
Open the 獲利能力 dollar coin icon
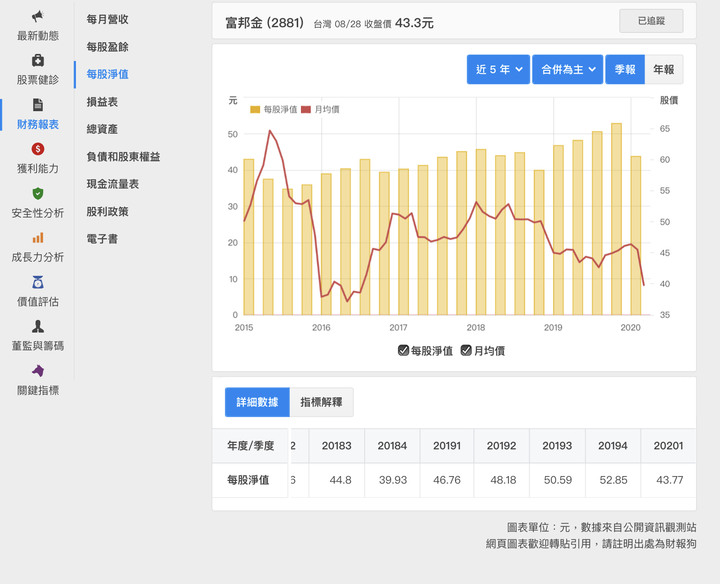point(38,149)
